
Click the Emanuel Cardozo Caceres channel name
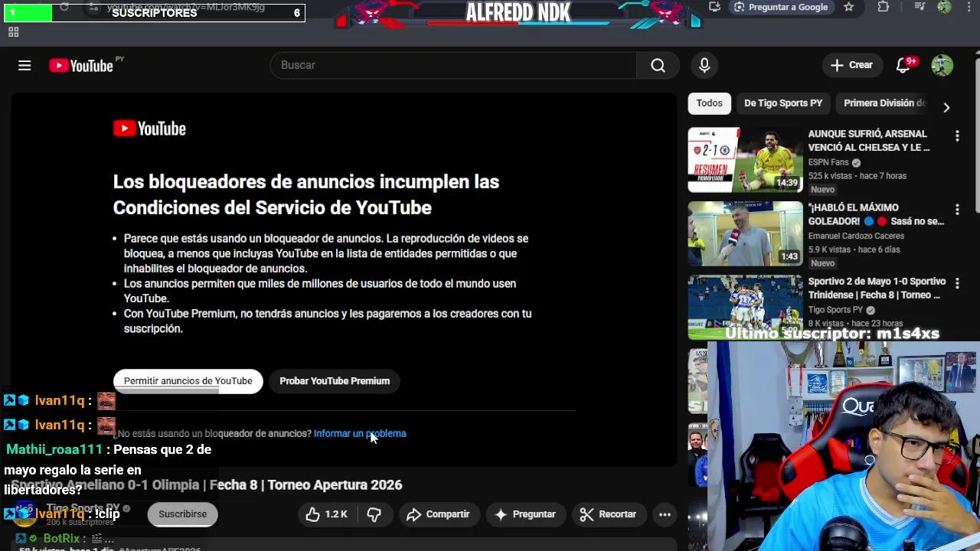(856, 236)
